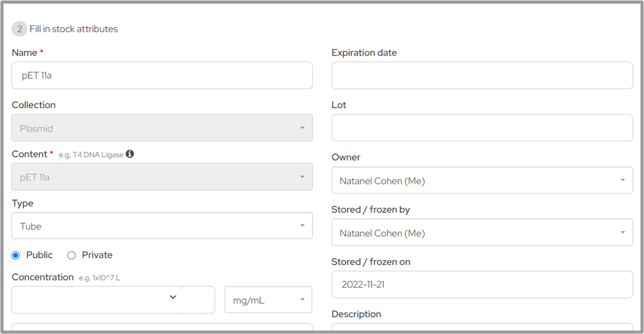Click the chevron inside the Concentration field

click(173, 297)
